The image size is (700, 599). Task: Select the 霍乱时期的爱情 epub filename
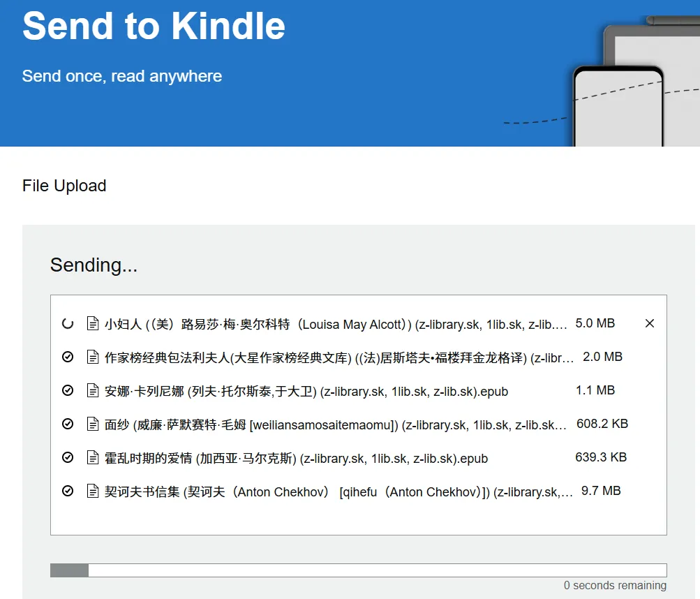(296, 458)
